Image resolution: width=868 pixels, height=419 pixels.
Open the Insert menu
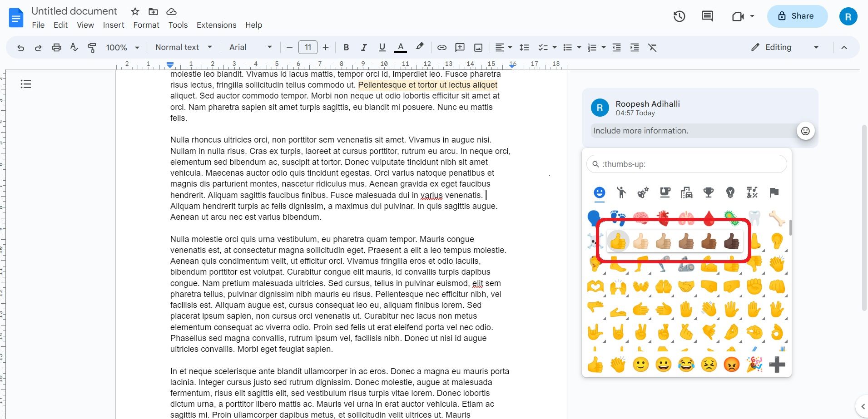[113, 25]
